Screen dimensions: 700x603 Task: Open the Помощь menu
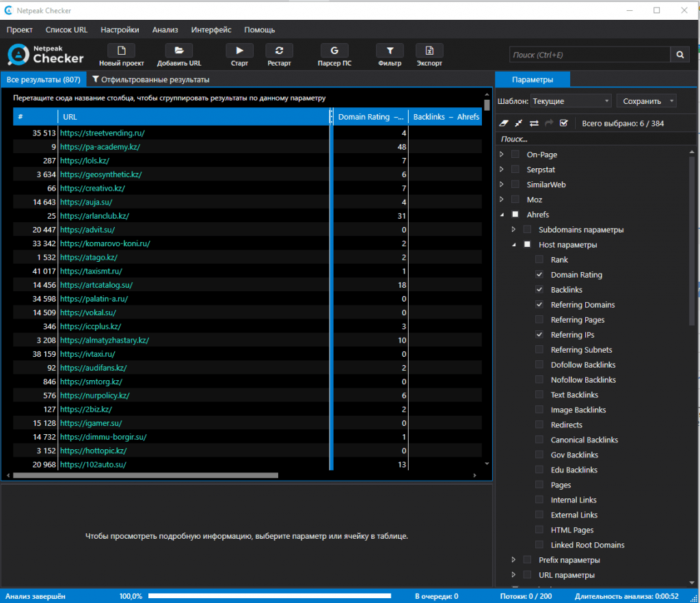coord(259,30)
